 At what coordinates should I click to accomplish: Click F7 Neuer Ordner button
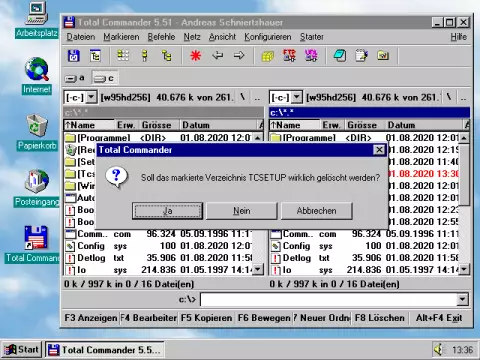322,318
